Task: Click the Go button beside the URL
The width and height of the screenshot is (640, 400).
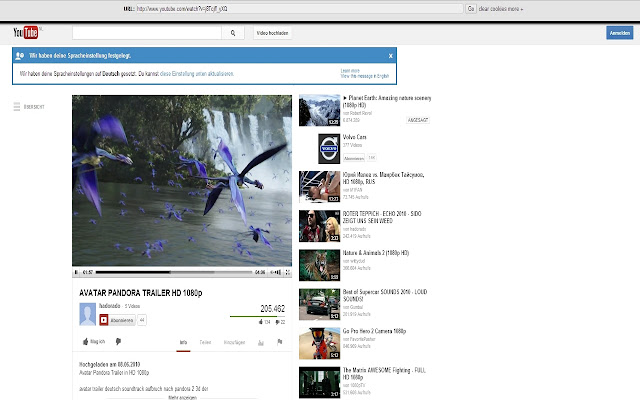Action: point(471,9)
